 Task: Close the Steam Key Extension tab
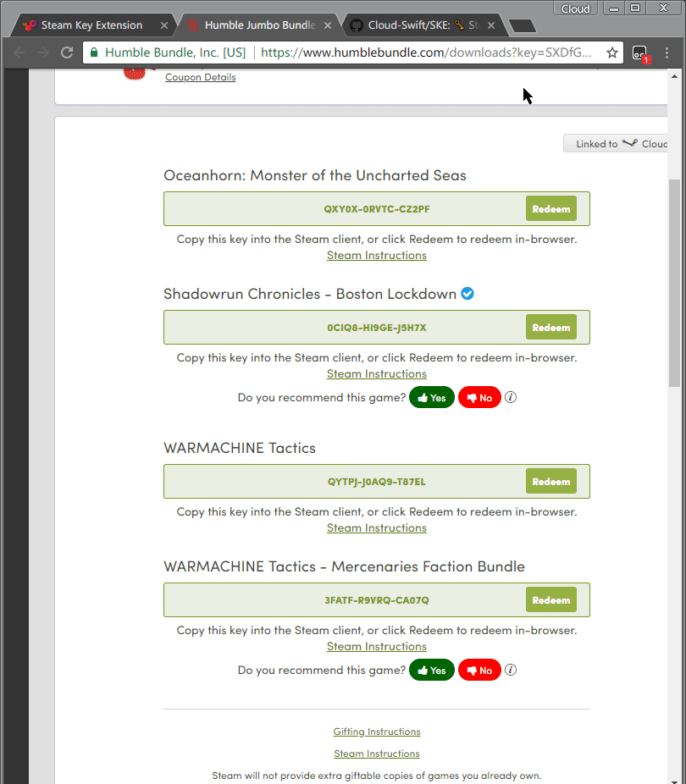point(164,25)
